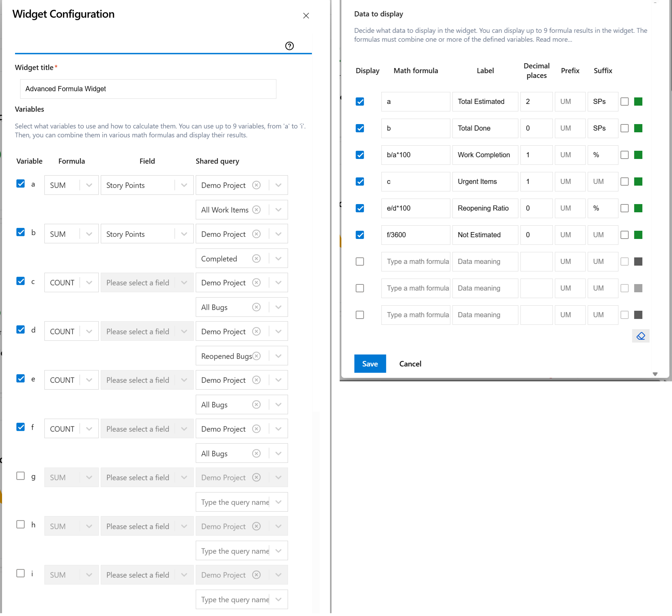
Task: Click the help icon in Widget Configuration
Action: point(289,46)
